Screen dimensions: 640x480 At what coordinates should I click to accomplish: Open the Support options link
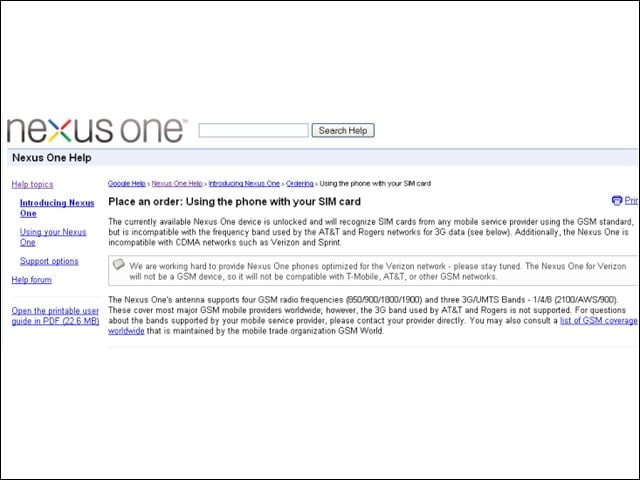pyautogui.click(x=49, y=261)
